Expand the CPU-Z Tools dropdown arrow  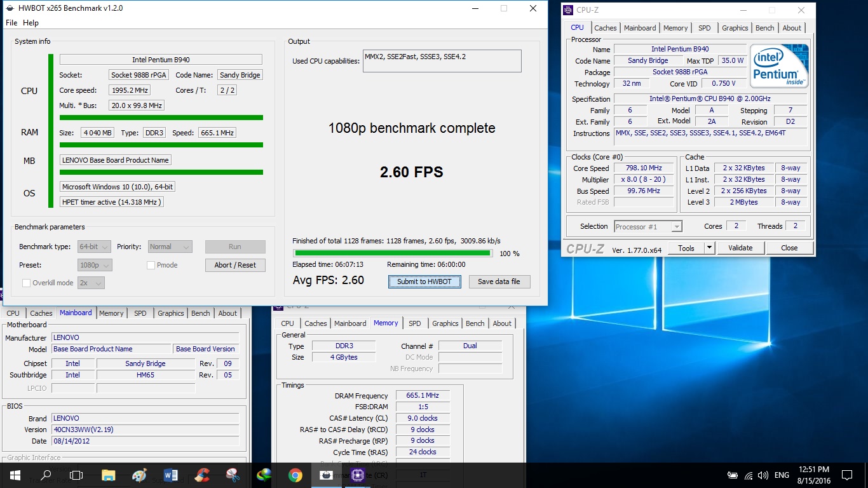[710, 248]
